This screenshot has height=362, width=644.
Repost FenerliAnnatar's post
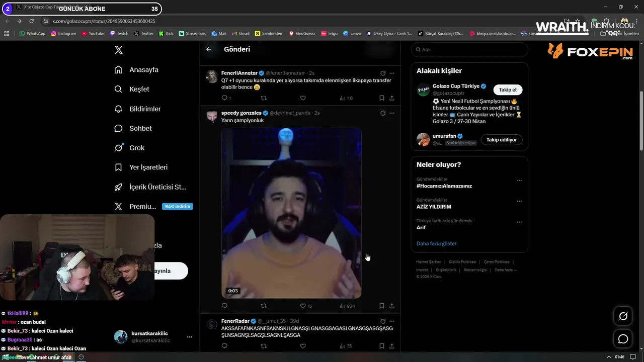pyautogui.click(x=264, y=98)
